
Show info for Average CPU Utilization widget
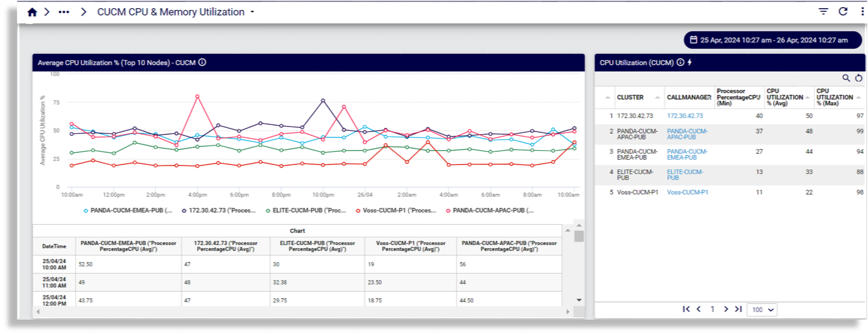(203, 62)
